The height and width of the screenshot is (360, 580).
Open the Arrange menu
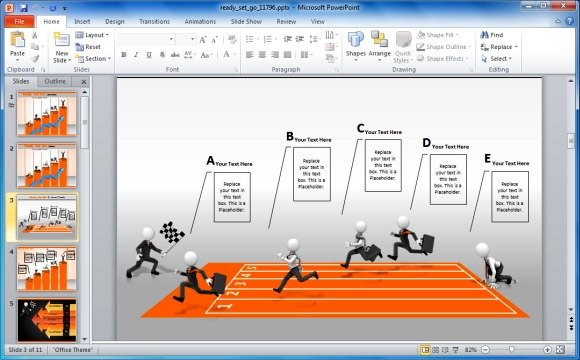(x=379, y=47)
